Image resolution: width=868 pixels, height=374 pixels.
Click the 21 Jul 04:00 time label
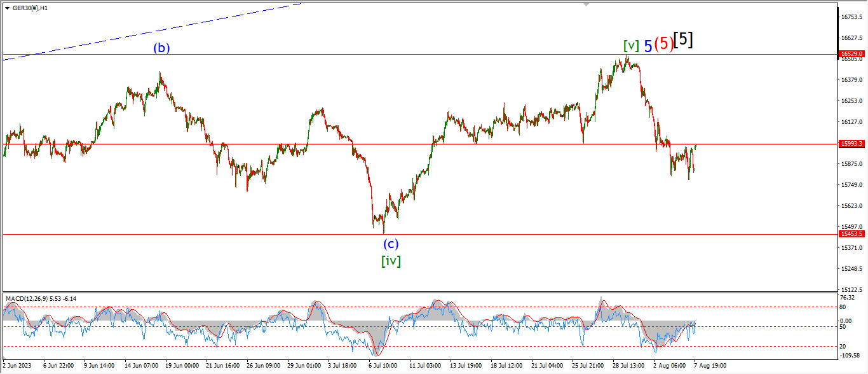tap(547, 366)
